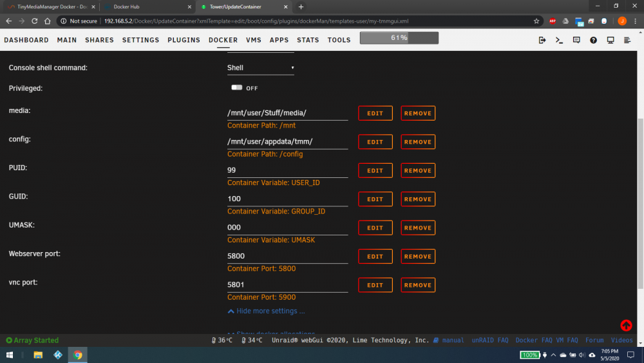Click the page vertical scrollbar
644x363 pixels.
640,204
